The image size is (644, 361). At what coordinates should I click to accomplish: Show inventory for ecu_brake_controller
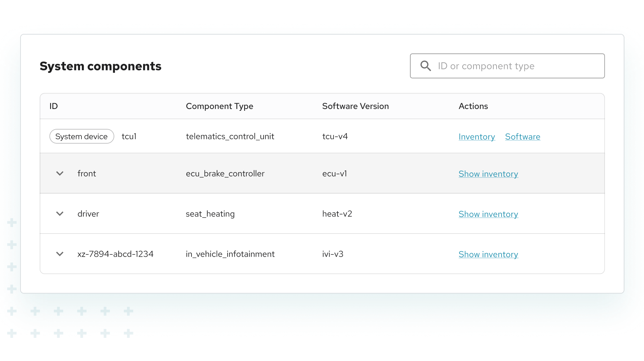tap(488, 174)
